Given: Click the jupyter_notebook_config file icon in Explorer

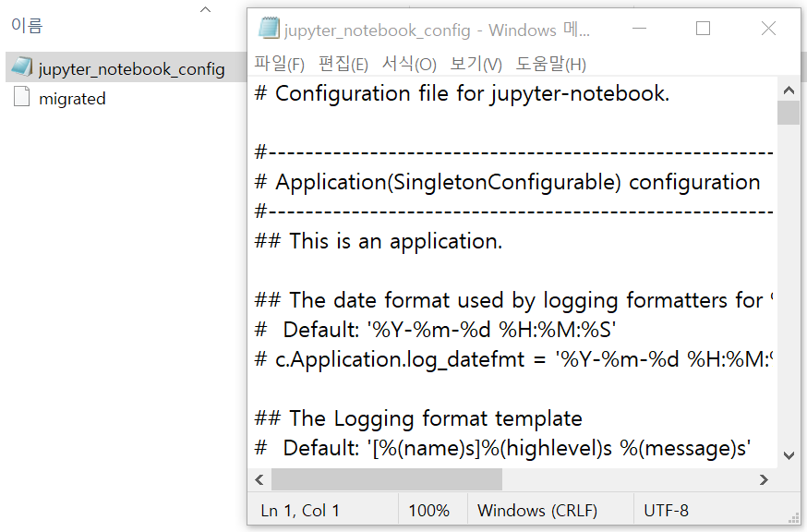Looking at the screenshot, I should [22, 66].
